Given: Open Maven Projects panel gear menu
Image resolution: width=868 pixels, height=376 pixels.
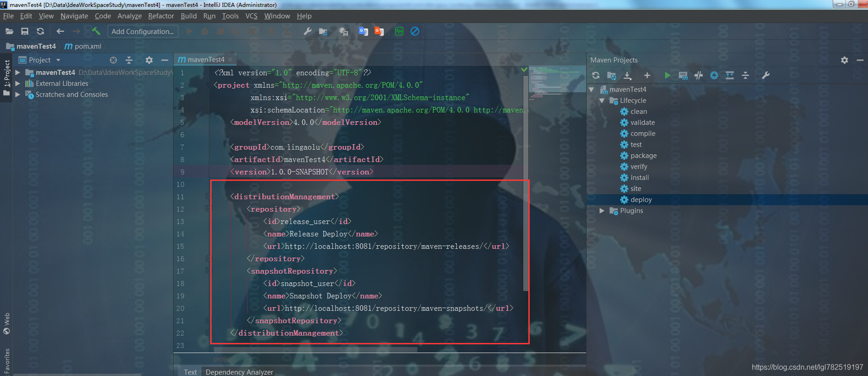Looking at the screenshot, I should click(x=845, y=60).
